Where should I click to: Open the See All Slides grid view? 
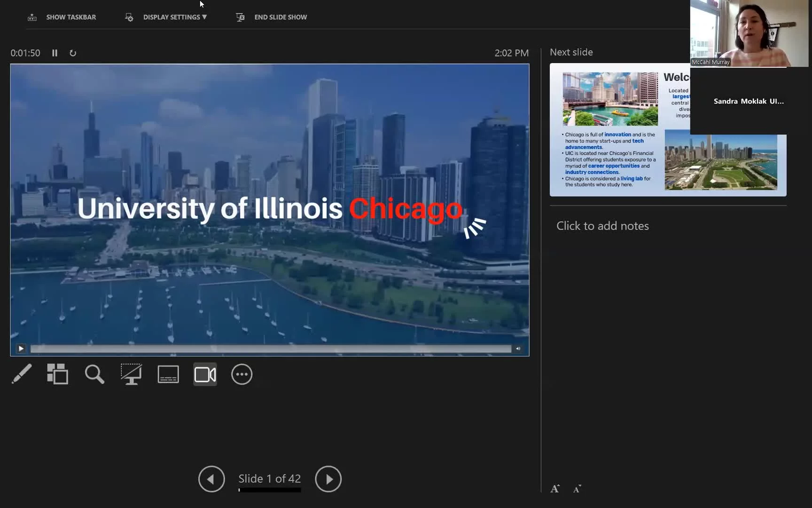coord(58,374)
